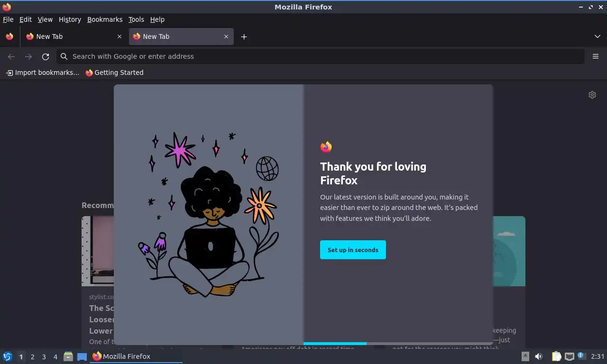Open the History menu
Screen dimensions: 607x364
(70, 19)
